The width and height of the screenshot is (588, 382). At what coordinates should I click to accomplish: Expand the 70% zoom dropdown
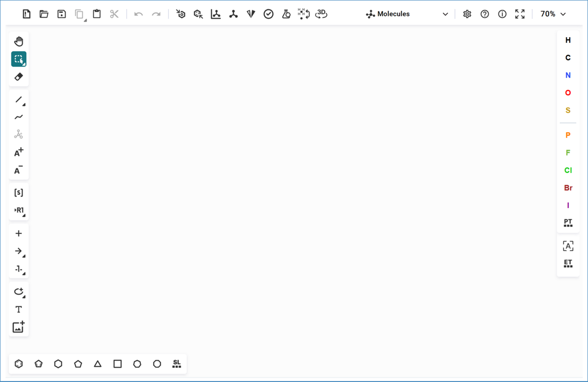coord(553,14)
